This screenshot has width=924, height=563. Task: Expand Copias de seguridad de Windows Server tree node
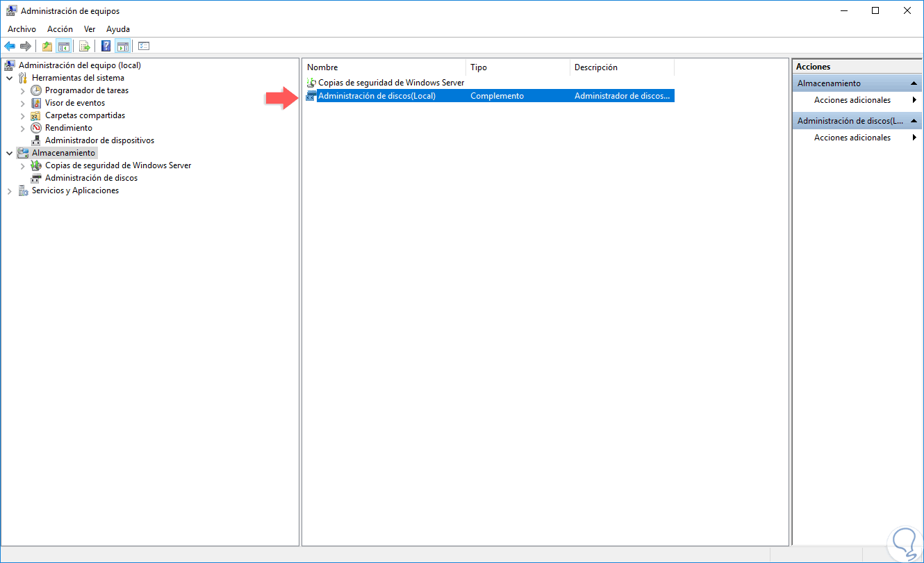23,165
